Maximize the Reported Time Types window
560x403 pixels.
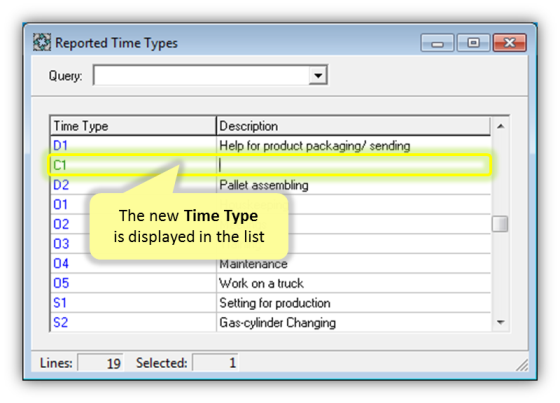pos(473,43)
